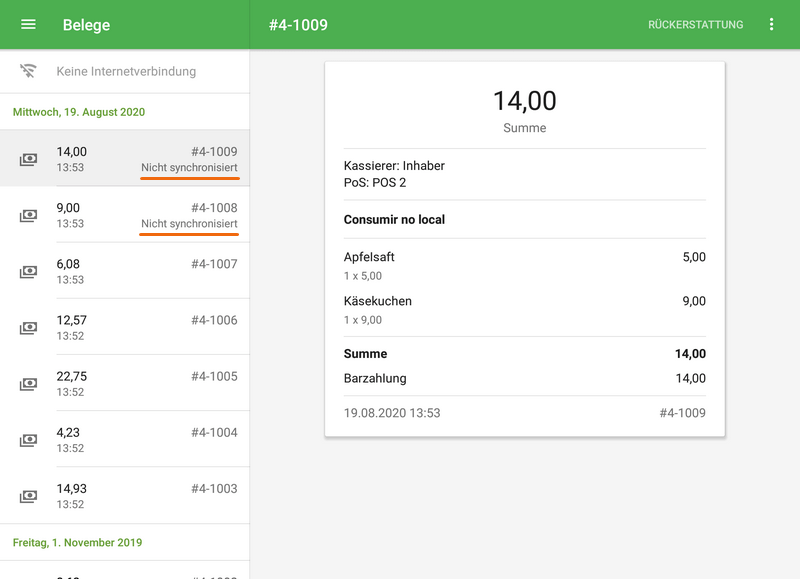Viewport: 800px width, 579px height.
Task: Click cash icon for receipt #4-1009
Action: [x=28, y=159]
